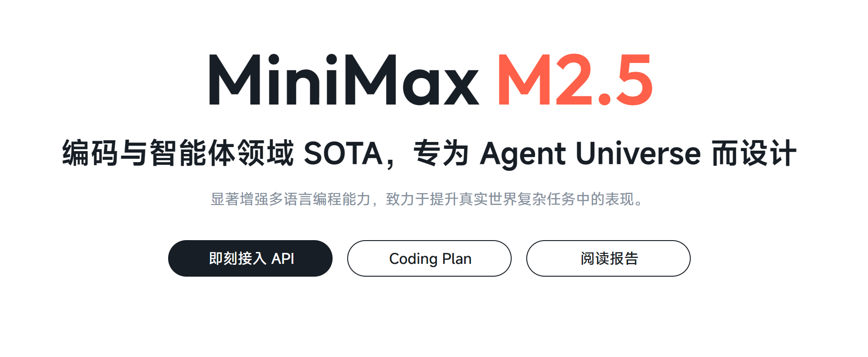
Task: Click the 即刻接入 API button
Action: 250,258
